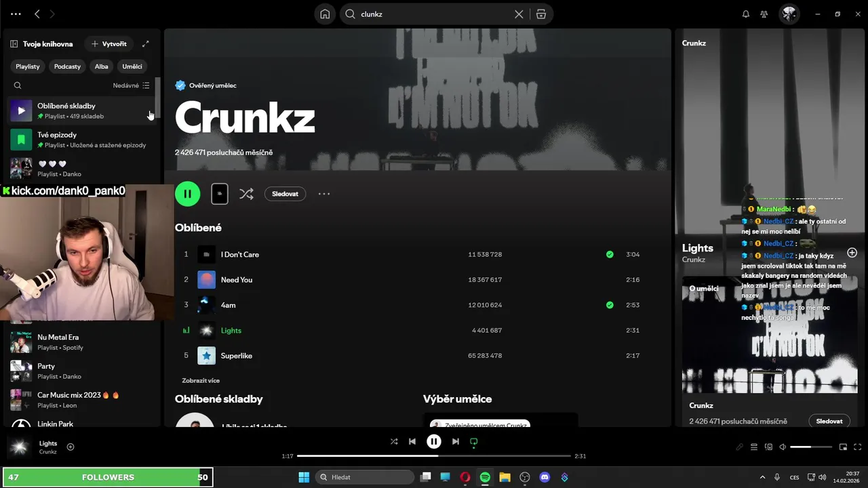The width and height of the screenshot is (868, 488).
Task: Open Crunkz title in Now Playing panel
Action: pos(694,43)
